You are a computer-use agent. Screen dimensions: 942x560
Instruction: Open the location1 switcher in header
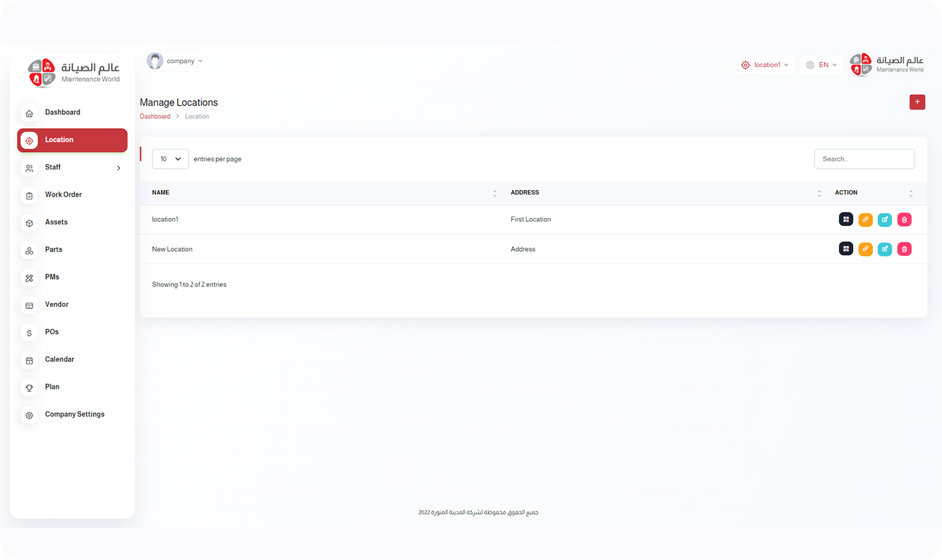point(765,65)
